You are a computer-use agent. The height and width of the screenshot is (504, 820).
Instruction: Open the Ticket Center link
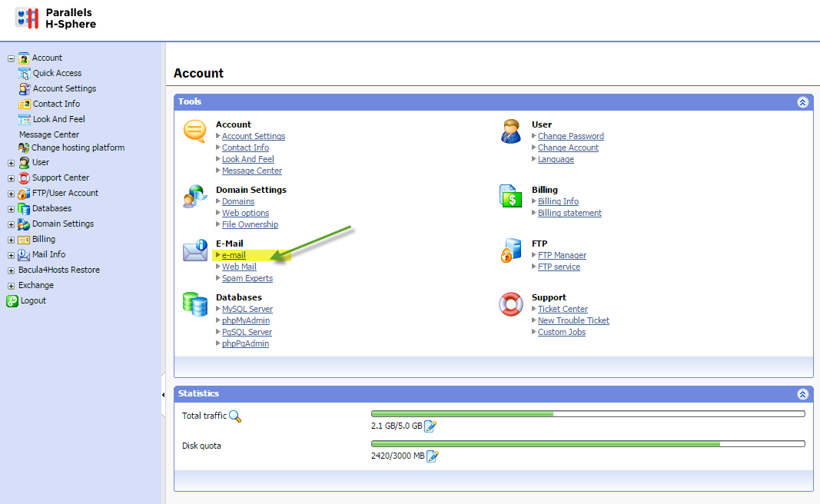[x=563, y=309]
